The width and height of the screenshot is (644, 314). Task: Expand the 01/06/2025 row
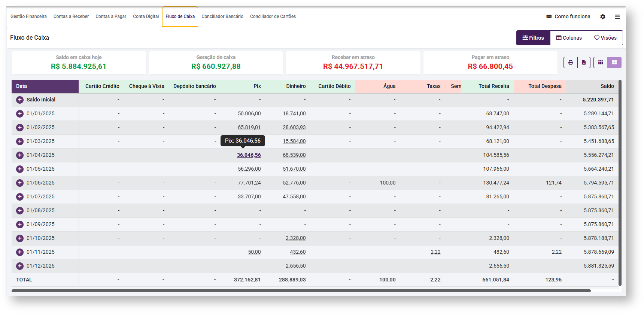pos(20,183)
